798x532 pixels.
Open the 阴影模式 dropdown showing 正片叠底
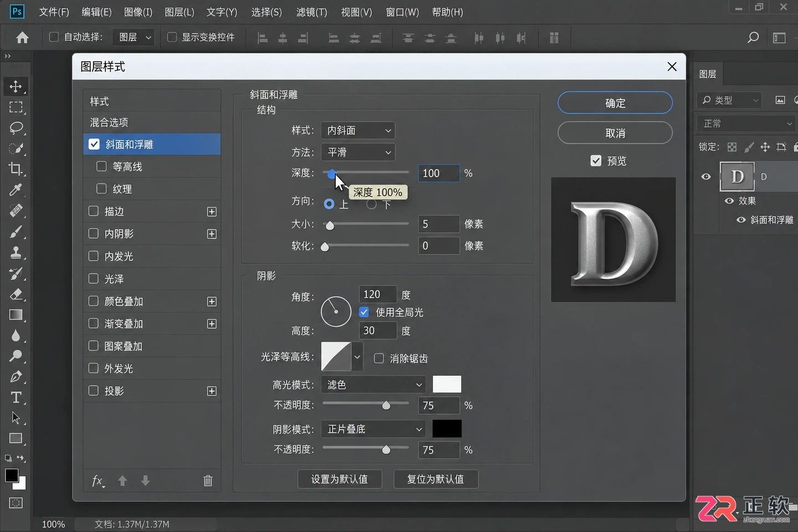(373, 429)
